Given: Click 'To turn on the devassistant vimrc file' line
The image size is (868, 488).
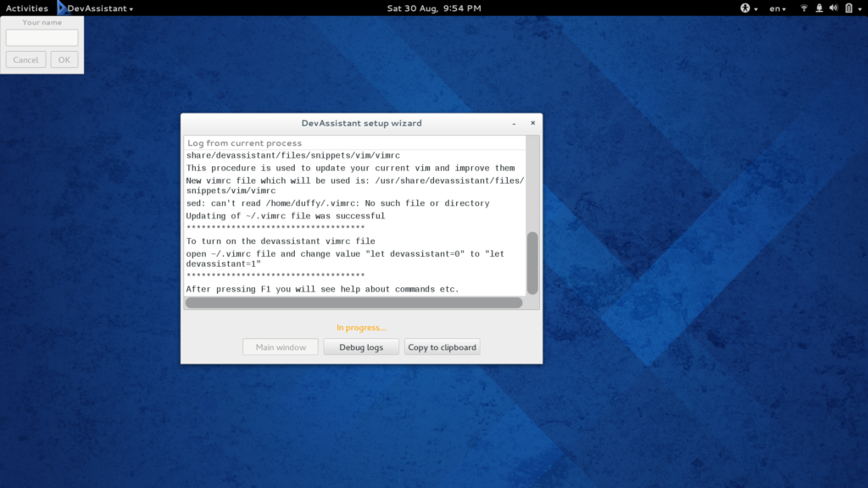Looking at the screenshot, I should tap(281, 241).
